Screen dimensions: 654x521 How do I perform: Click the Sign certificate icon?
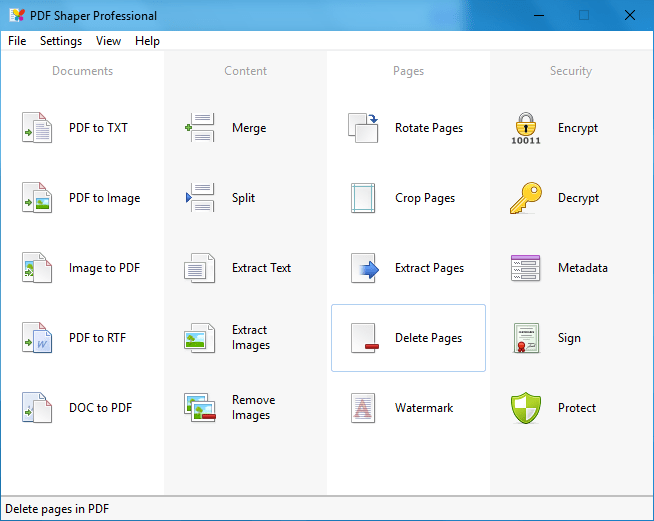[x=526, y=338]
